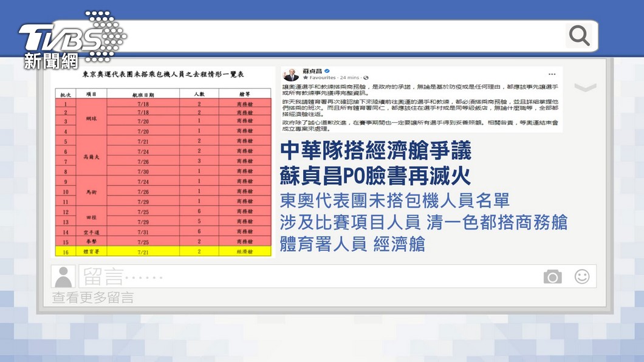Open the 蘇貞昌 profile name link
This screenshot has height=362, width=644.
coord(312,71)
